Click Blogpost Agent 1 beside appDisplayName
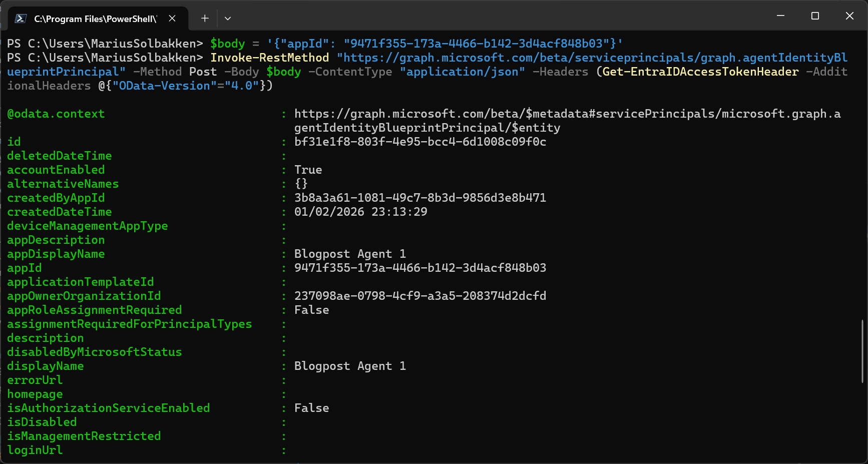Viewport: 868px width, 464px height. tap(350, 254)
